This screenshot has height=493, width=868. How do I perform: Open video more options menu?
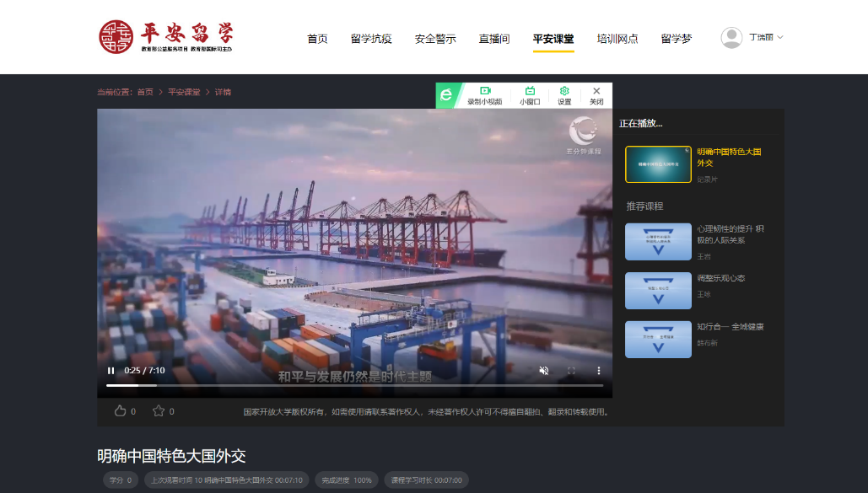(x=599, y=370)
